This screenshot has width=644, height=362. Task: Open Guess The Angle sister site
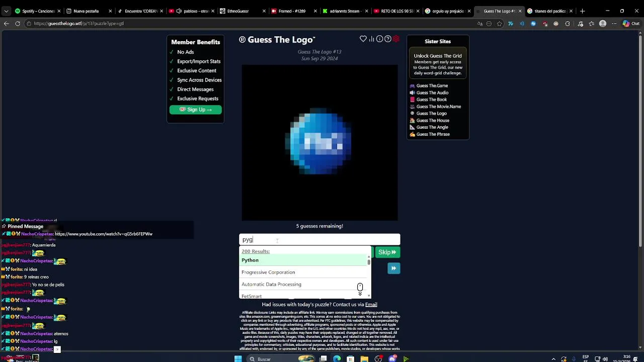[432, 127]
